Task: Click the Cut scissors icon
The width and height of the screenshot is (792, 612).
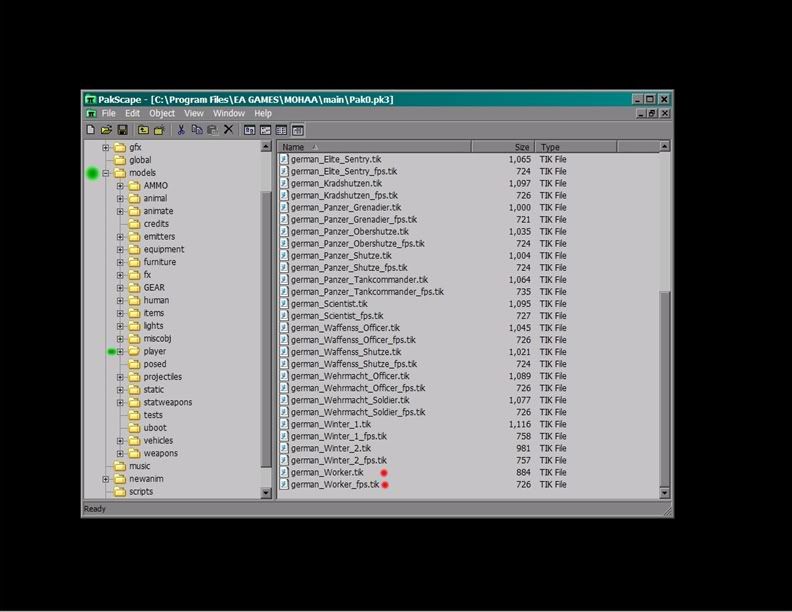Action: [x=181, y=130]
